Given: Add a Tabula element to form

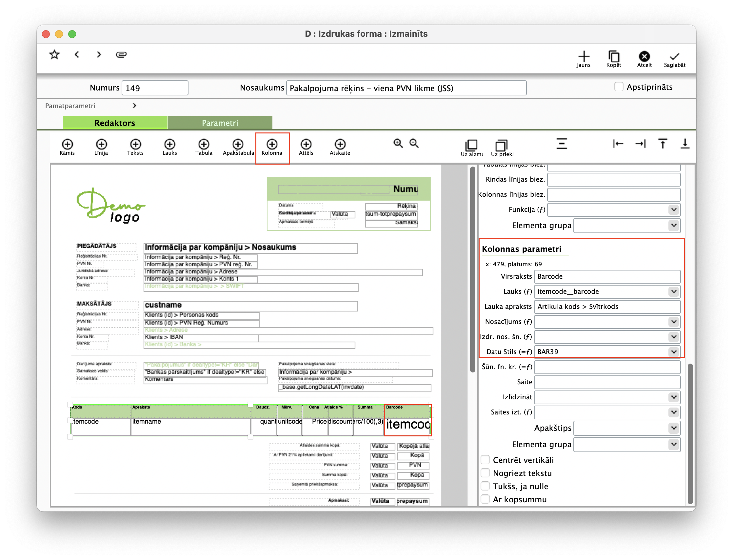Looking at the screenshot, I should coord(204,144).
